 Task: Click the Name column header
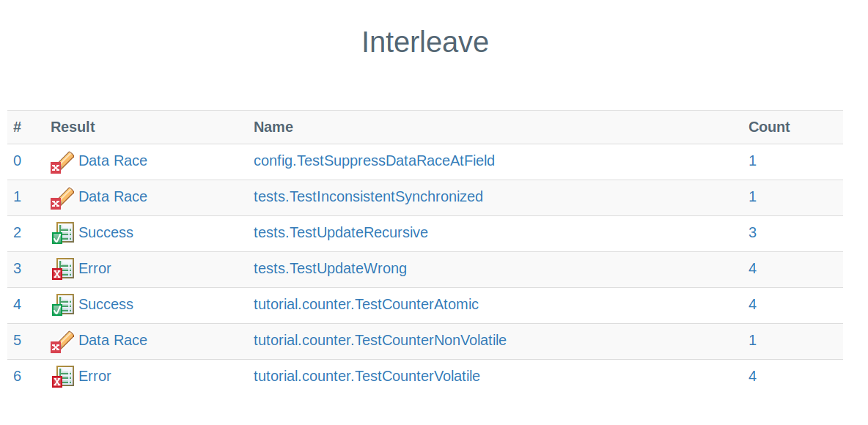point(273,127)
